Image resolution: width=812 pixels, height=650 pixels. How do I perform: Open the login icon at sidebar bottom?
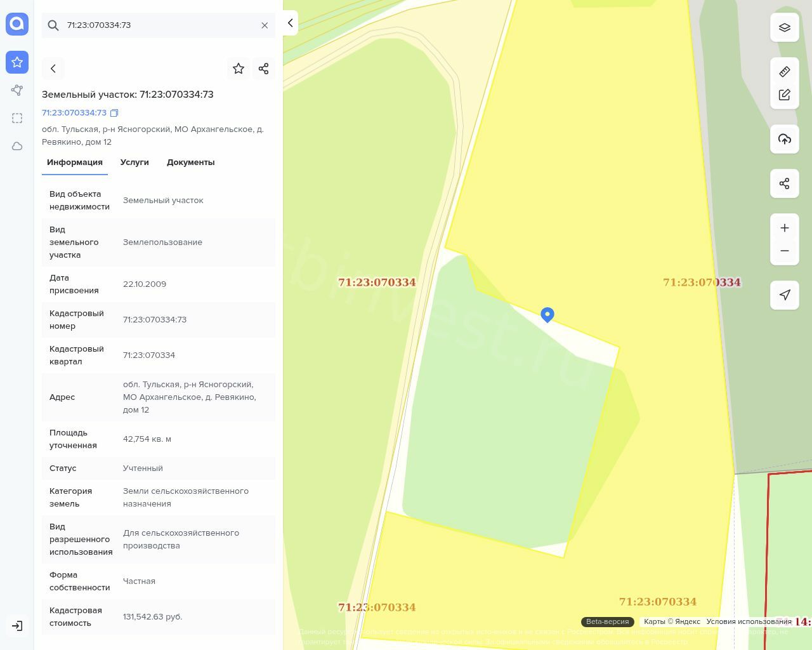pos(17,626)
